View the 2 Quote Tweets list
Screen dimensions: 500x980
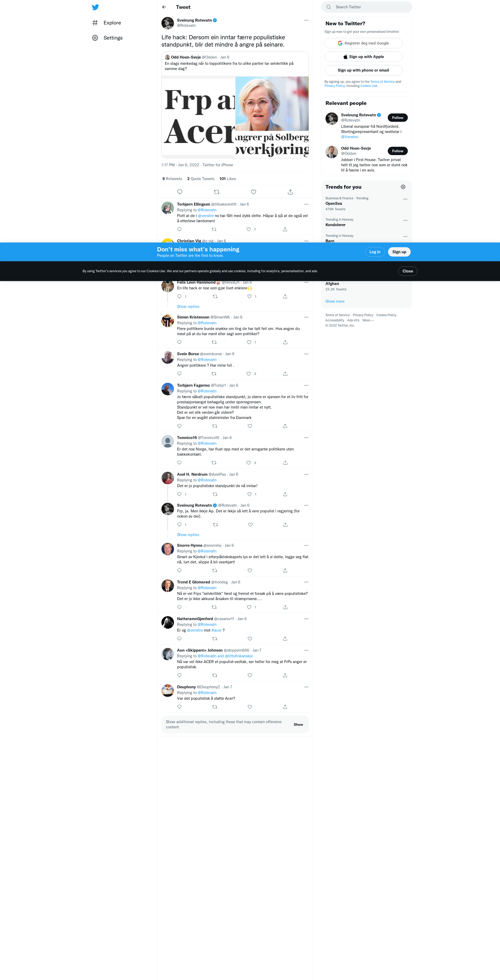[201, 179]
